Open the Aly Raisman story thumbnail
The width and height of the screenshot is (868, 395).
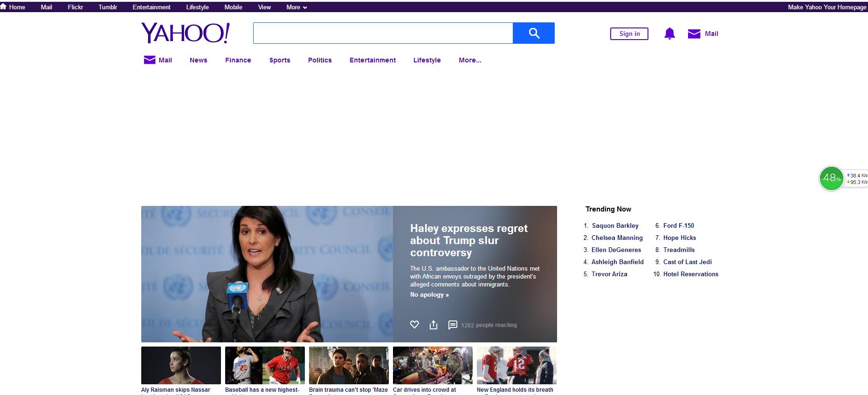(x=181, y=365)
